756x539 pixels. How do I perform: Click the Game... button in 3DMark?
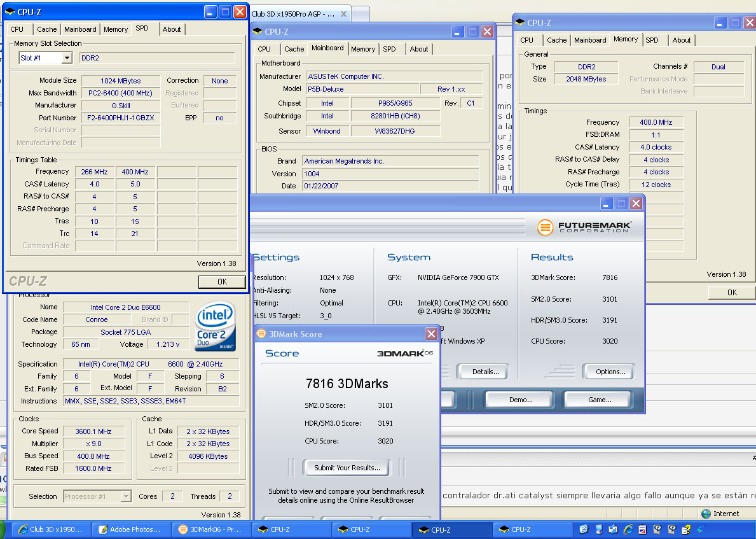point(599,400)
